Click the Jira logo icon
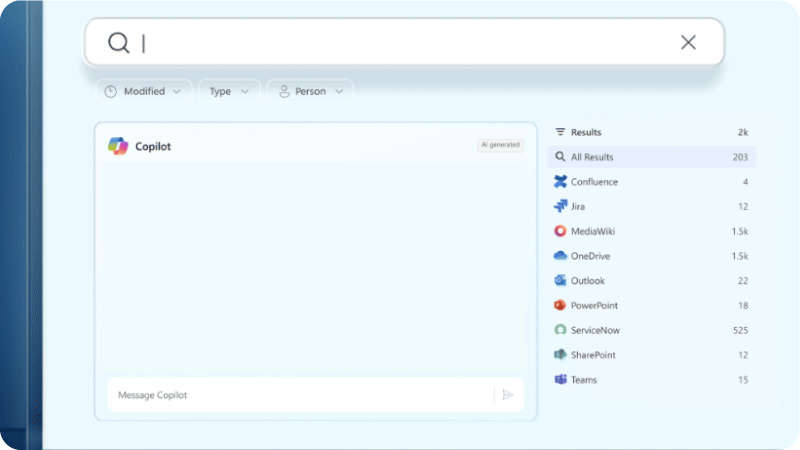Image resolution: width=800 pixels, height=450 pixels. point(560,206)
